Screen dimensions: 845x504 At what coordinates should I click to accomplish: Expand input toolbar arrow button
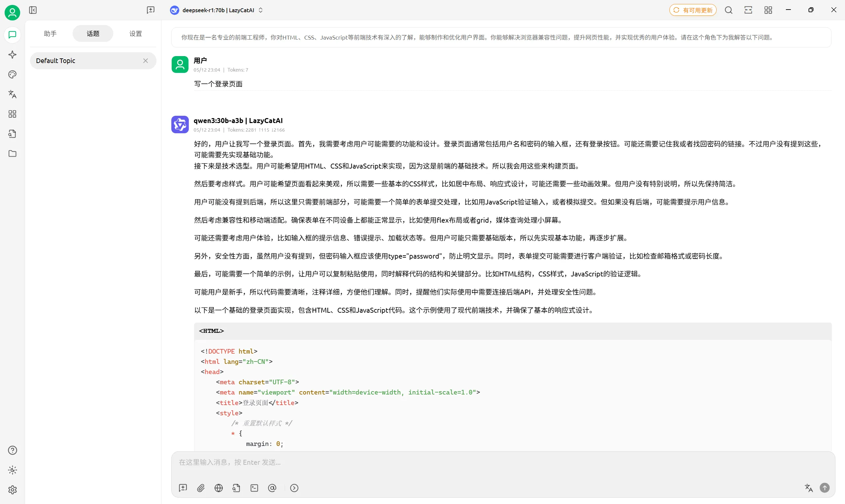click(294, 488)
